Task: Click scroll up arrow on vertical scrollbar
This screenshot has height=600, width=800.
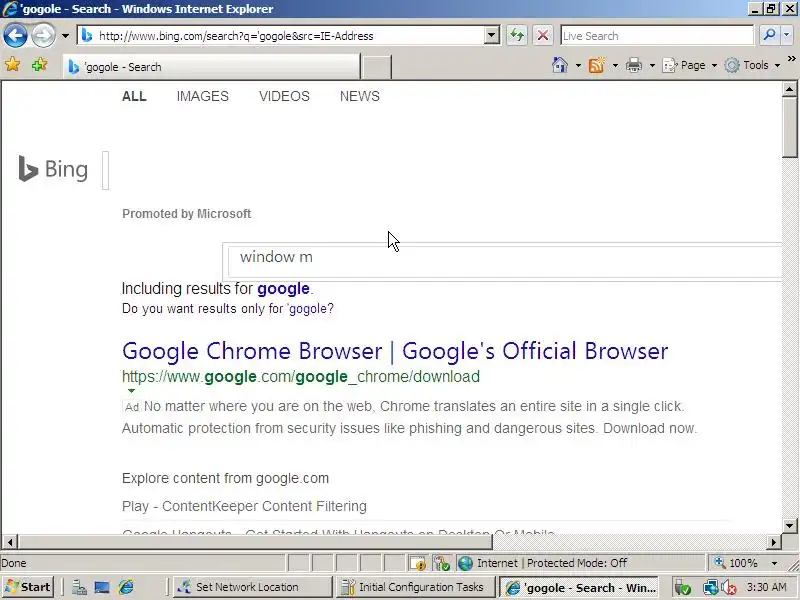Action: pyautogui.click(x=789, y=89)
